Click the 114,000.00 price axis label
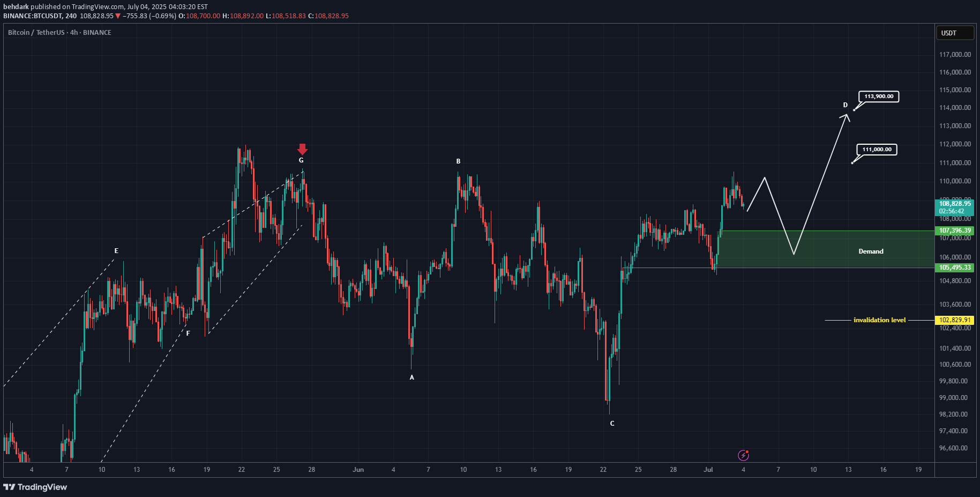Screen dimensions: 980x497 click(x=955, y=108)
